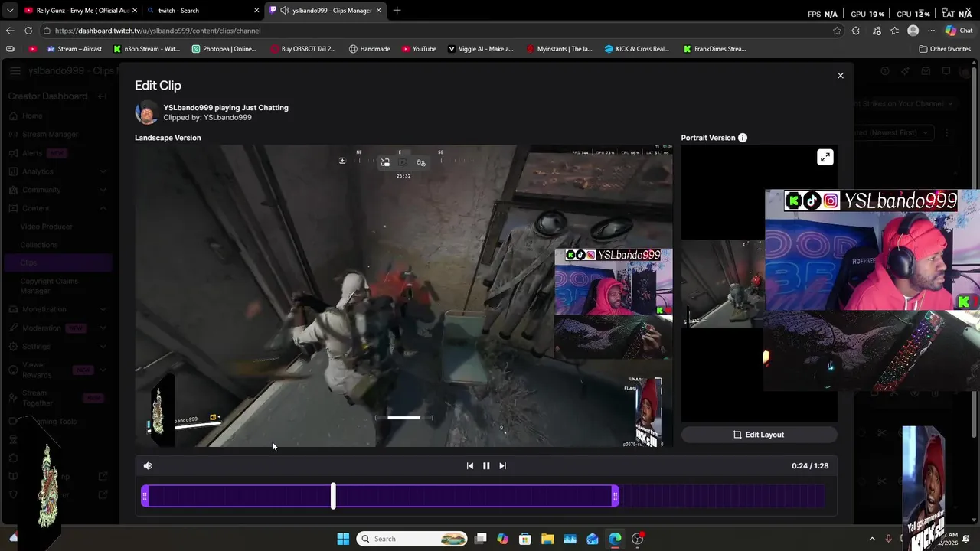Expand the portrait version preview to fullscreen

click(x=825, y=158)
